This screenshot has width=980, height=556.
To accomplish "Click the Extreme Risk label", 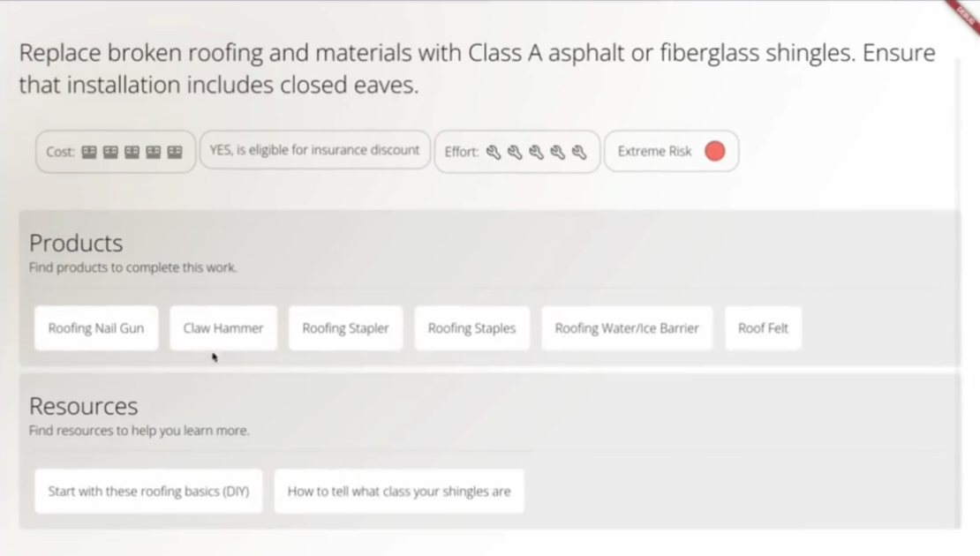I will click(654, 151).
